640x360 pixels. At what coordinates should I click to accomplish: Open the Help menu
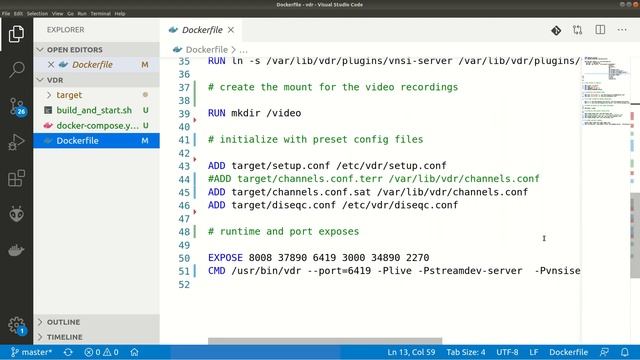click(x=120, y=13)
